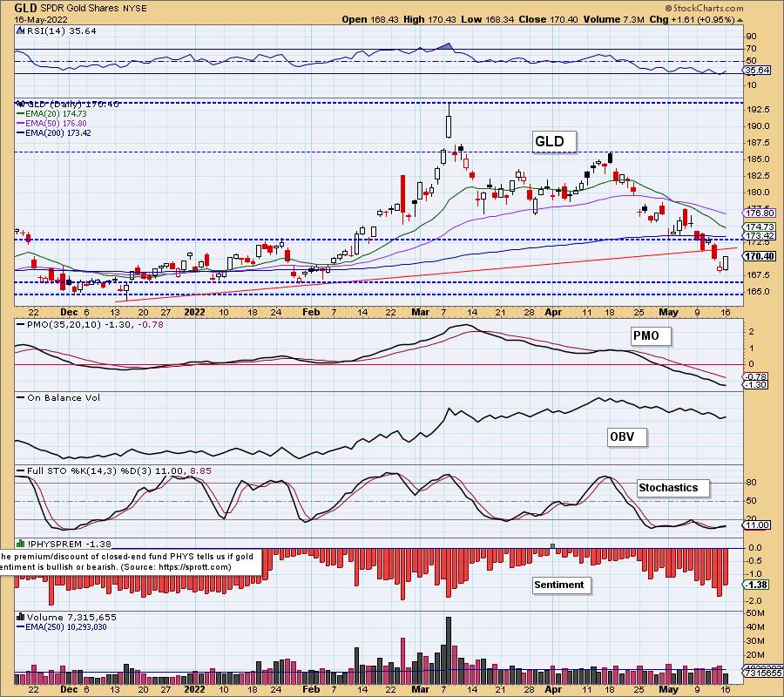Screen dimensions: 784x697
Task: Click the EMA(20) 174.73 legend entry
Action: [52, 114]
